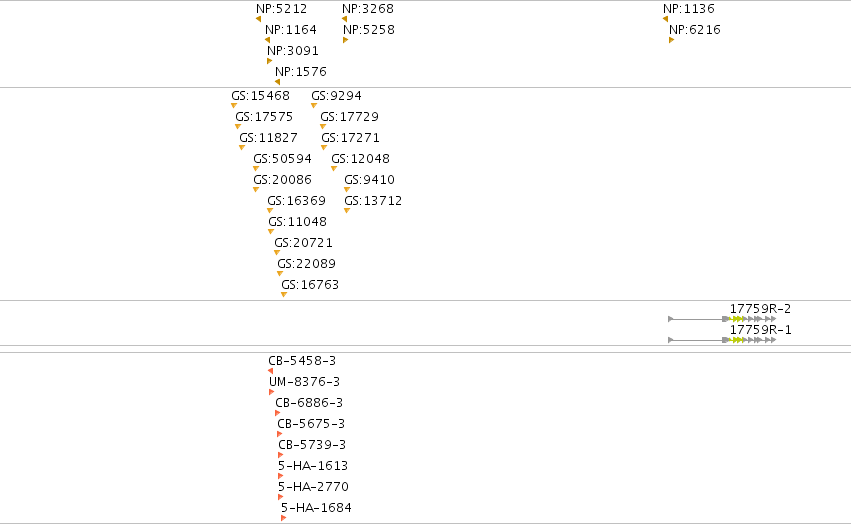This screenshot has width=851, height=524.
Task: Select the CB-6886-3 insertion label
Action: (309, 403)
